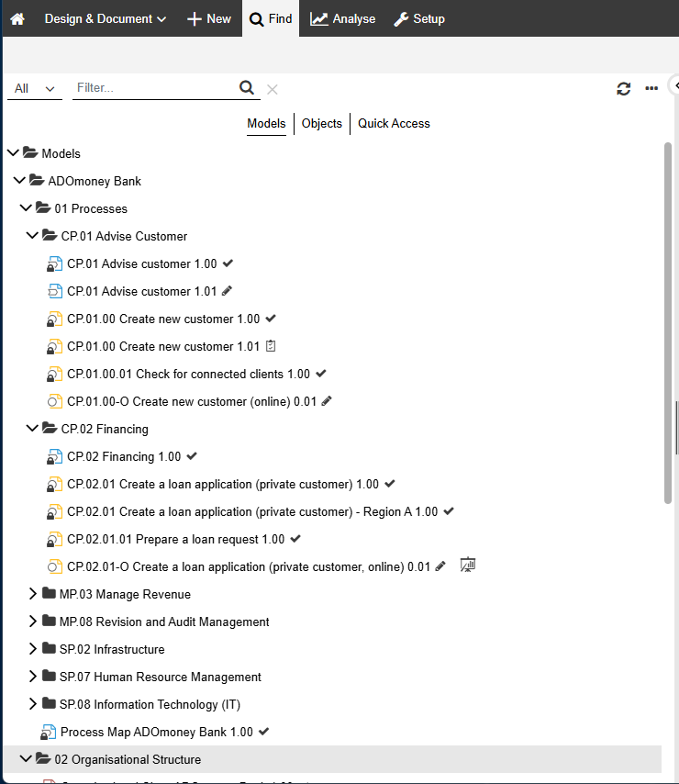
Task: Click inside the Filter input field
Action: pyautogui.click(x=151, y=87)
